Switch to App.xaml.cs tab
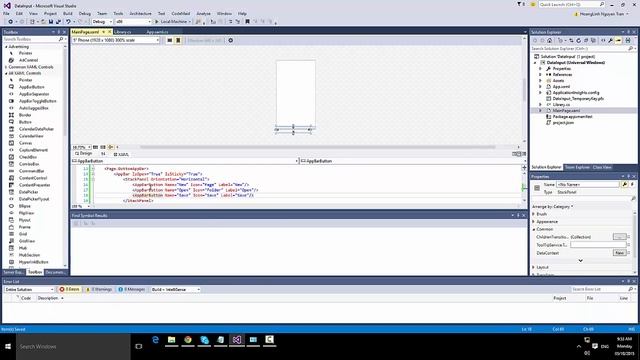 [x=157, y=32]
